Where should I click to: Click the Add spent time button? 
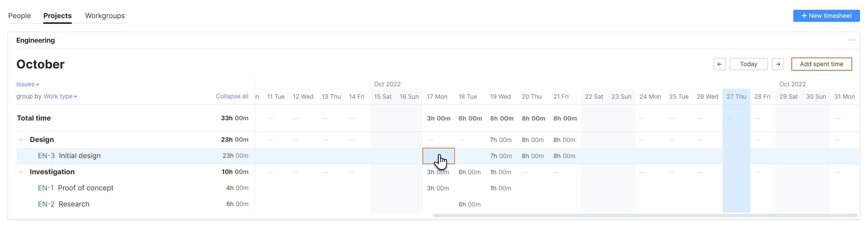pos(821,64)
